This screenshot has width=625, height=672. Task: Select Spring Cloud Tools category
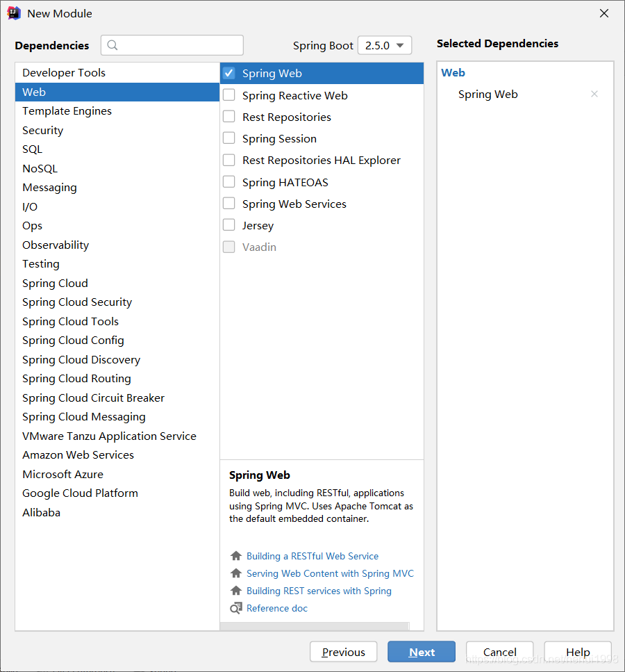117,321
